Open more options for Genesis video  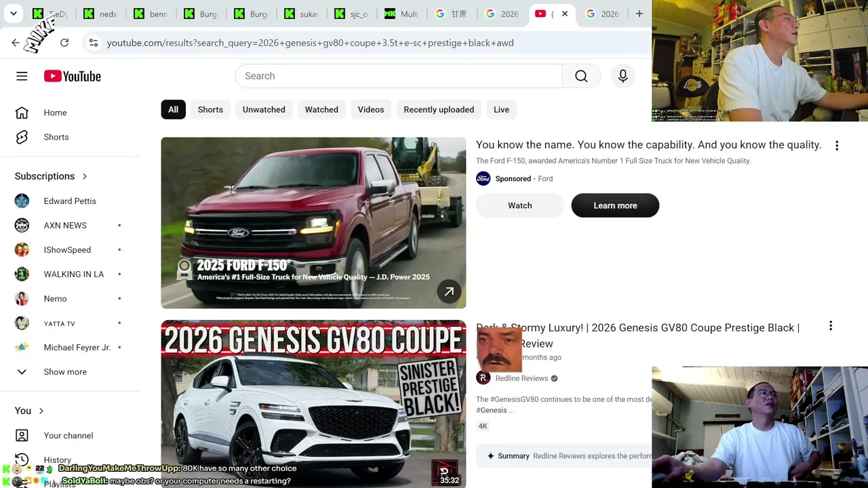click(x=831, y=326)
